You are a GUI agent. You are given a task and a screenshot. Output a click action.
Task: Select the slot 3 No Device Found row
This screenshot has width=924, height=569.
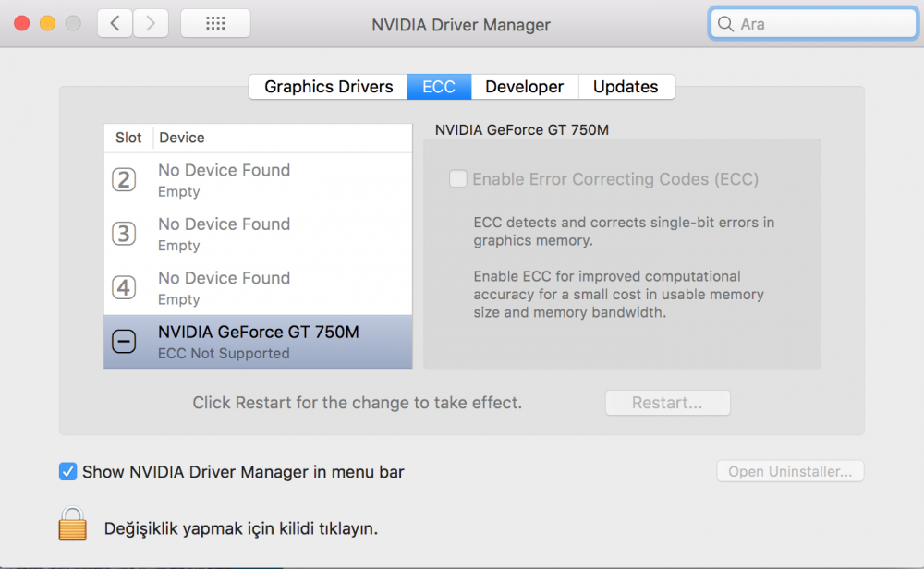click(258, 234)
